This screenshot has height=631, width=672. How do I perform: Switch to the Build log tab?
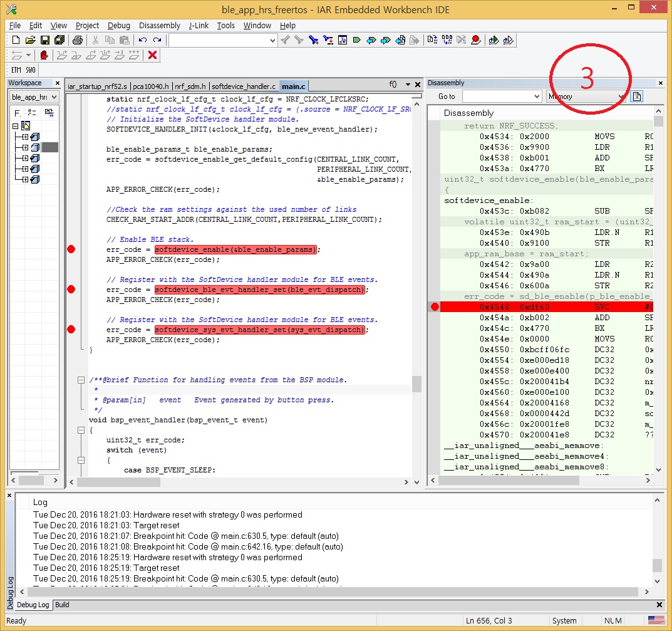pyautogui.click(x=62, y=605)
